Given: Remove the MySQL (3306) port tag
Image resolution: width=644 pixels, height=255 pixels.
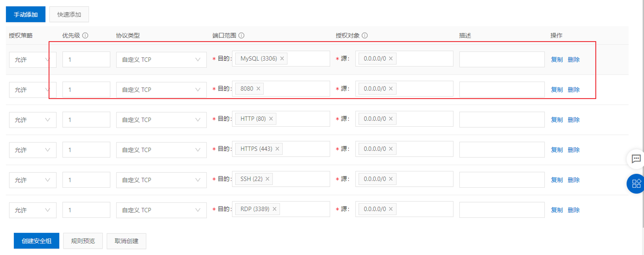Looking at the screenshot, I should pos(282,59).
